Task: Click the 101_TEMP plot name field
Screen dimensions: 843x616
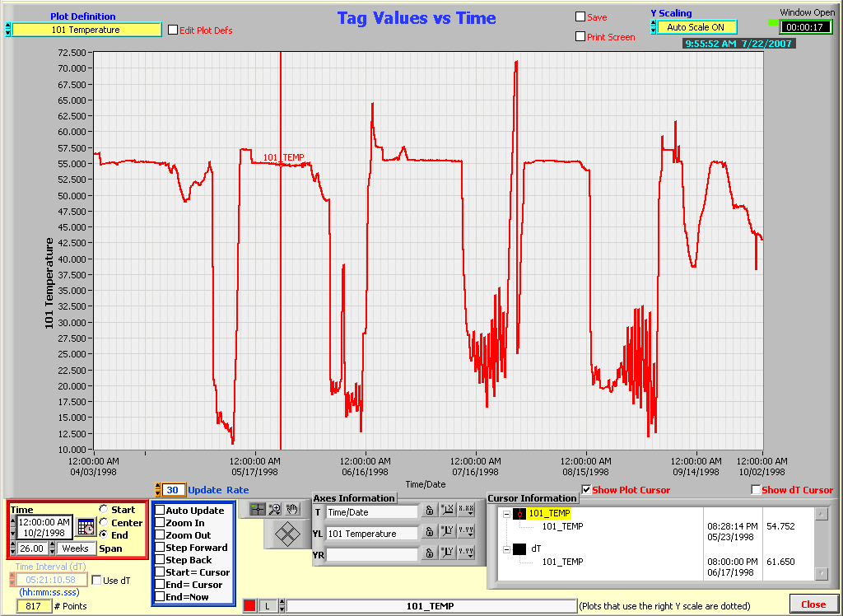Action: pyautogui.click(x=431, y=606)
